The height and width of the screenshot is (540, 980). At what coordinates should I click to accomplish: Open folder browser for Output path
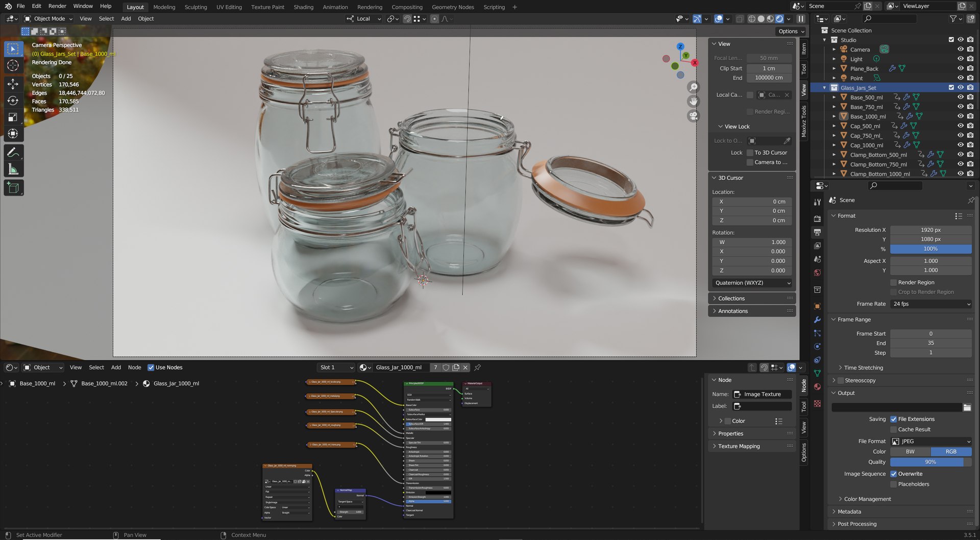(x=967, y=407)
